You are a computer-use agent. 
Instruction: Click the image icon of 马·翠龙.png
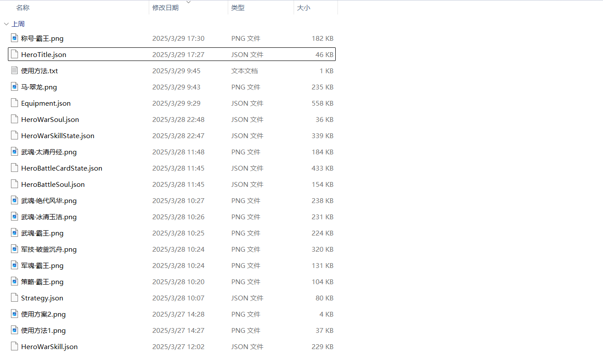pos(14,87)
